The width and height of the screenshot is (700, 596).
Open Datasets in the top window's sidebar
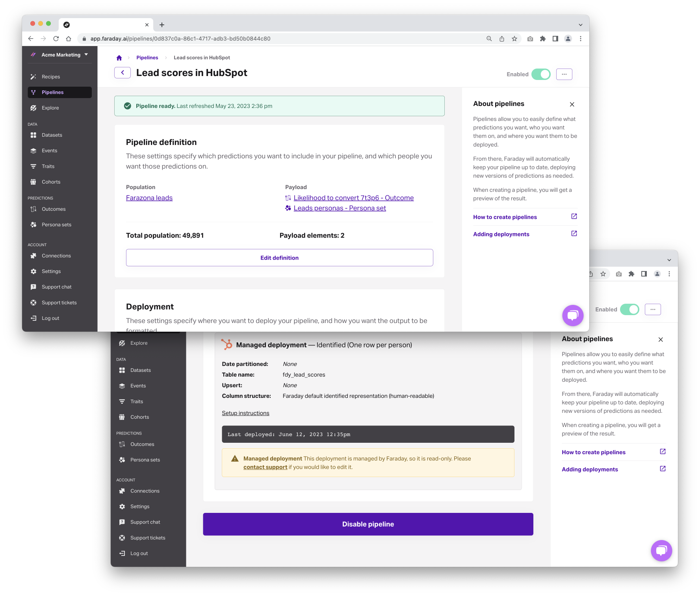pyautogui.click(x=52, y=135)
